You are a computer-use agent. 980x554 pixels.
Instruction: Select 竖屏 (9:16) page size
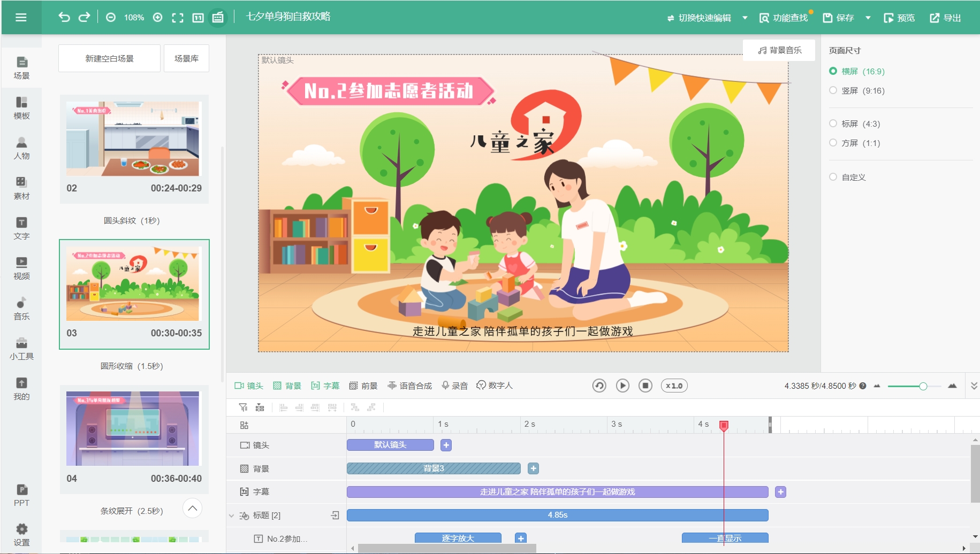[857, 90]
